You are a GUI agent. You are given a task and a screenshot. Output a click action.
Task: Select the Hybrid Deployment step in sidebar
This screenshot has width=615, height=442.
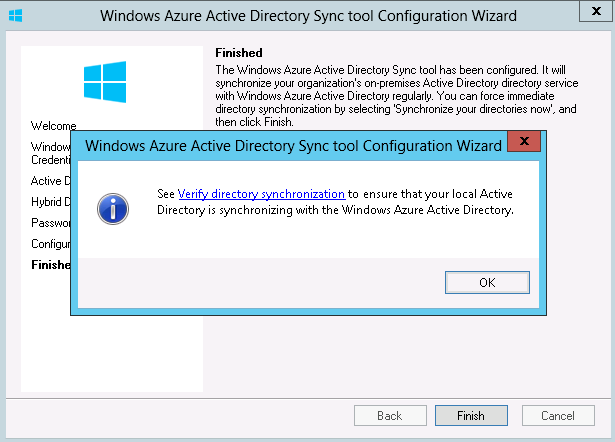point(51,202)
